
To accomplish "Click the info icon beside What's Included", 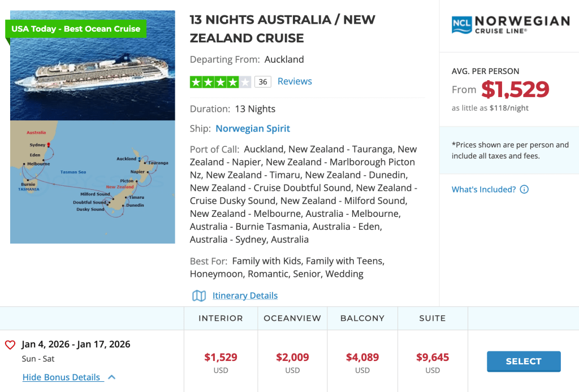I will click(524, 189).
